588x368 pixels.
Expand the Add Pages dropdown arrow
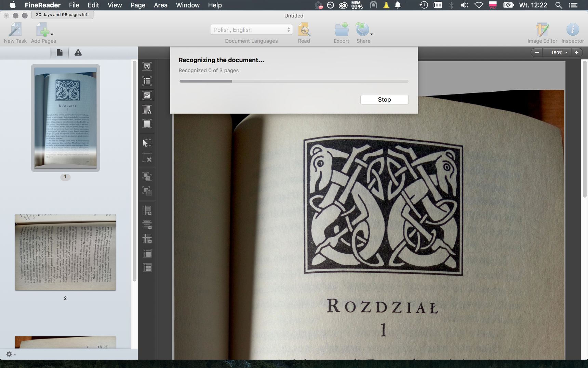click(52, 34)
